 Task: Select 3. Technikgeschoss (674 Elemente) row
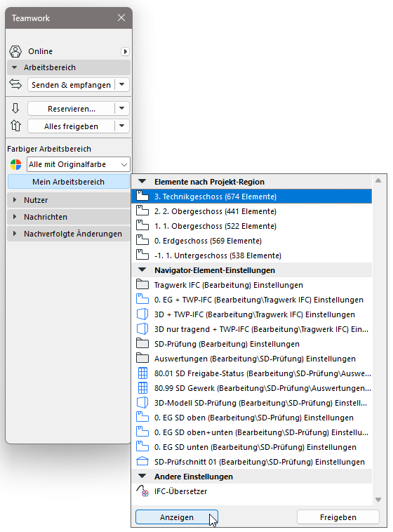click(251, 197)
